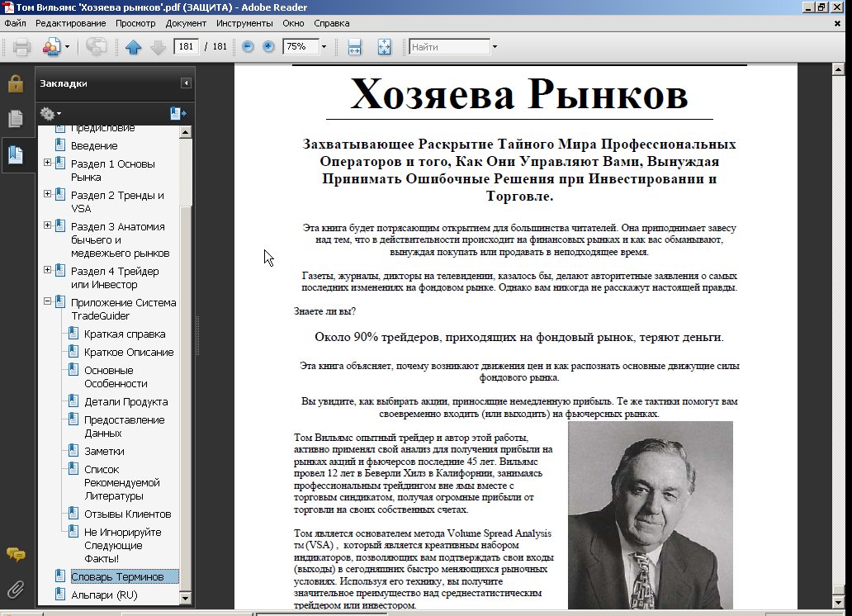Open the Краткое Описание bookmark
Screen dimensions: 852x616
[129, 353]
